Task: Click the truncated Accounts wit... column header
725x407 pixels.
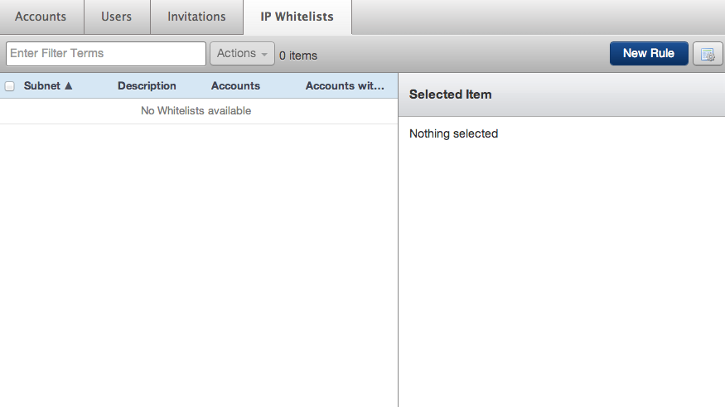Action: pyautogui.click(x=344, y=86)
